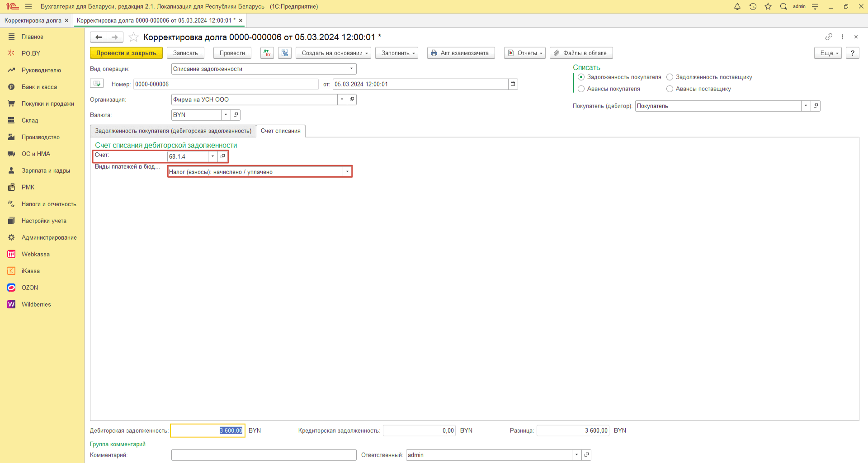Viewport: 868px width, 463px height.
Task: Open history clock icon
Action: point(753,6)
